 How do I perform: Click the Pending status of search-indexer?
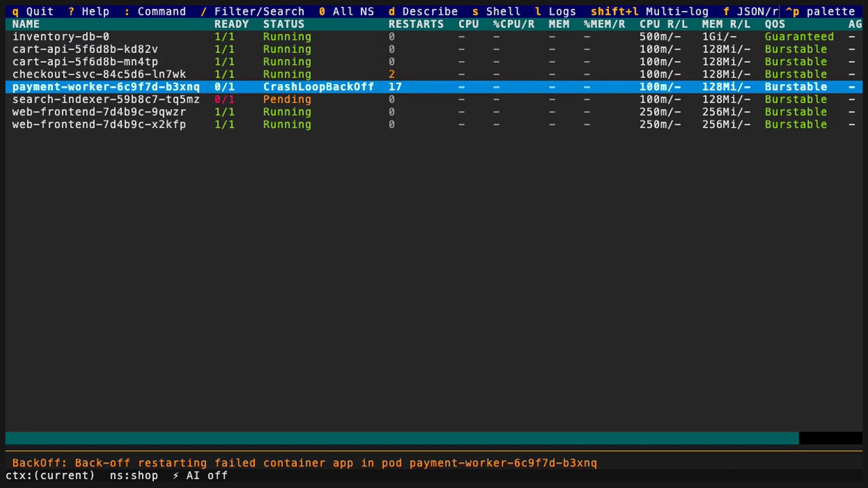(287, 99)
